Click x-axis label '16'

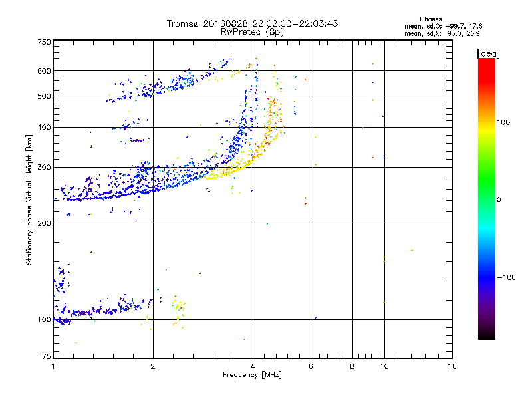pyautogui.click(x=452, y=366)
